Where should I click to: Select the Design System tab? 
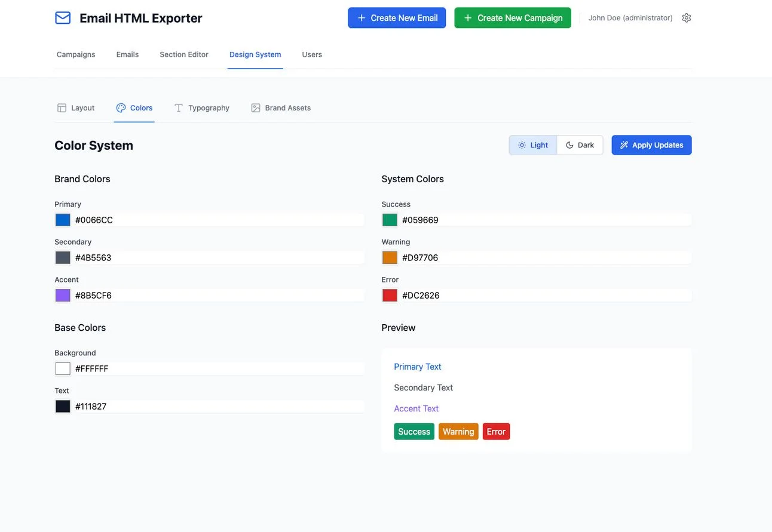click(255, 54)
